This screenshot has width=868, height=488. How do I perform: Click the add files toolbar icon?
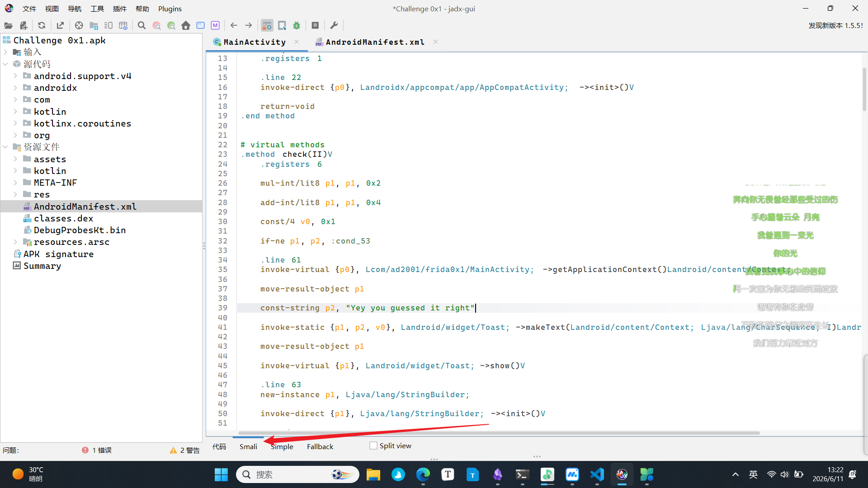(24, 25)
